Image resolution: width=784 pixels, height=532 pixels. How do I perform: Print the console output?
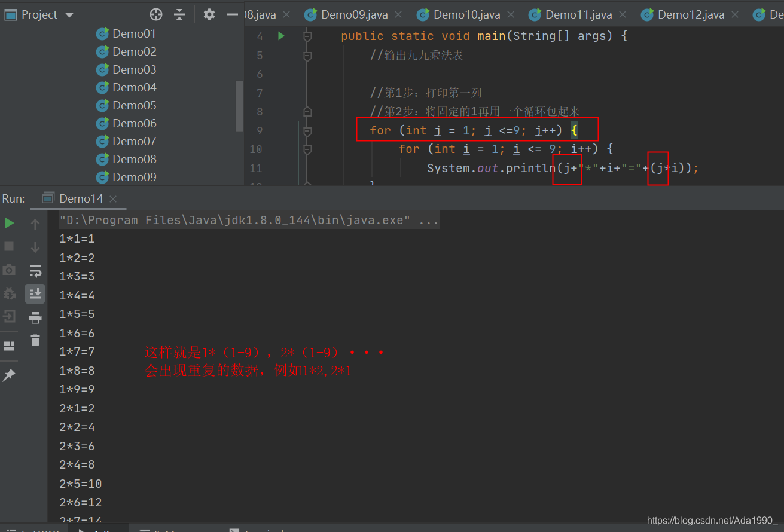[35, 317]
